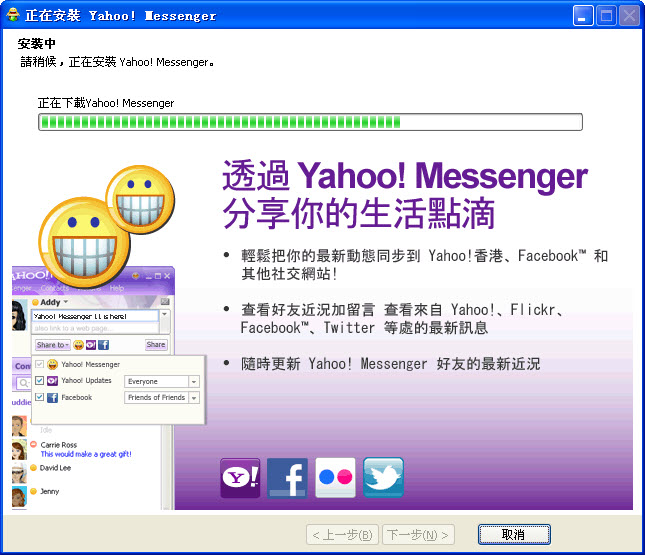Click David Lee avatar picture
The image size is (645, 555).
pyautogui.click(x=19, y=473)
